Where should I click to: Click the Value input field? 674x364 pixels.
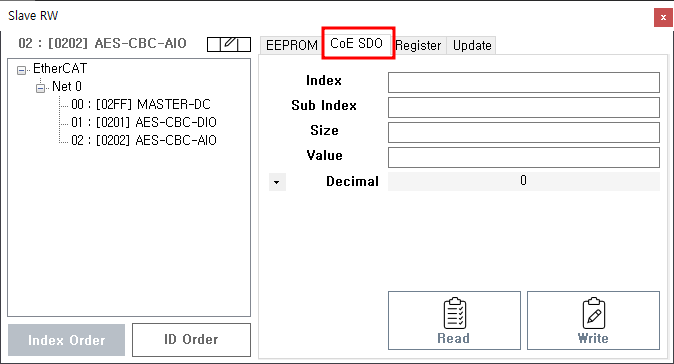524,158
